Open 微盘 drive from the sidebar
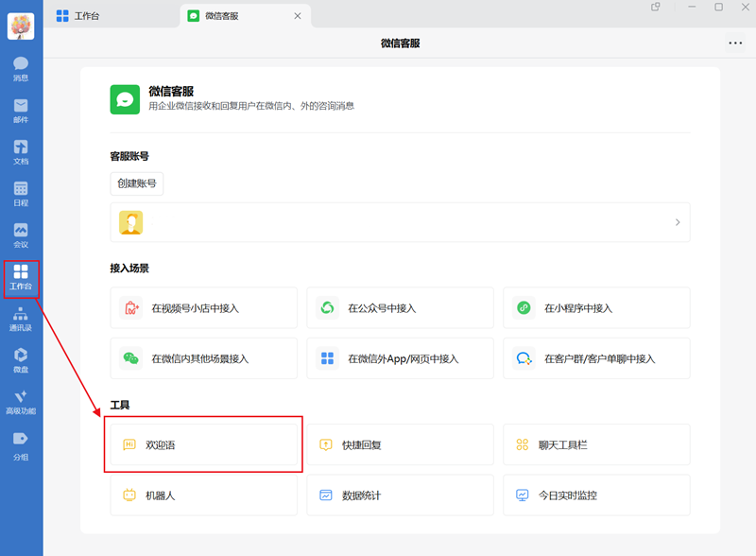756x556 pixels. point(21,361)
